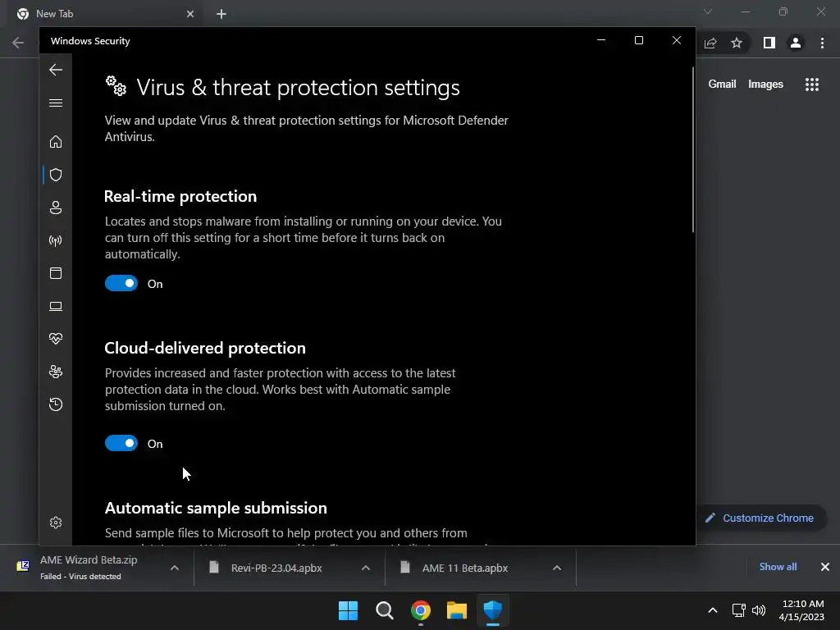The height and width of the screenshot is (630, 840).
Task: Open a new Chrome tab with plus button
Action: 221,14
